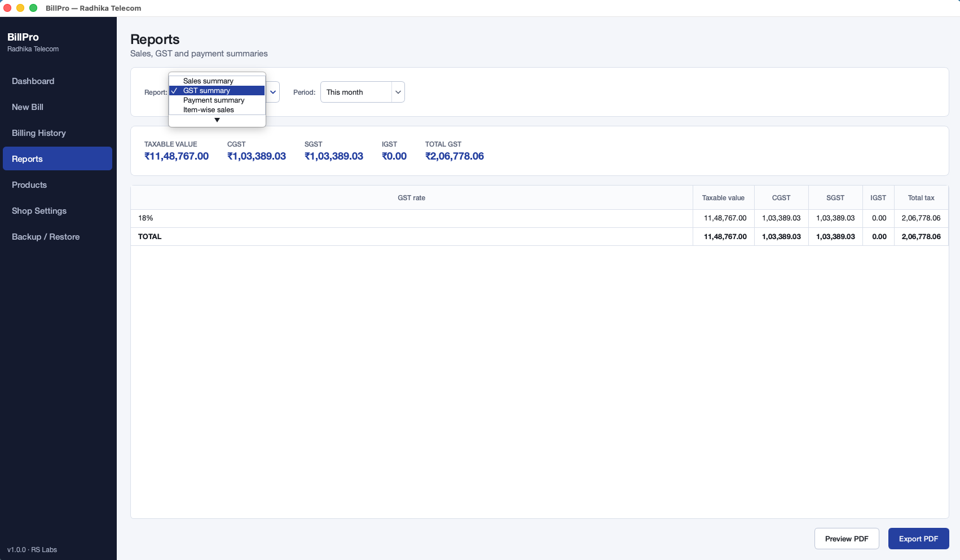Click the ₹2,06,778.06 total GST summary
Image resolution: width=960 pixels, height=560 pixels.
(455, 156)
